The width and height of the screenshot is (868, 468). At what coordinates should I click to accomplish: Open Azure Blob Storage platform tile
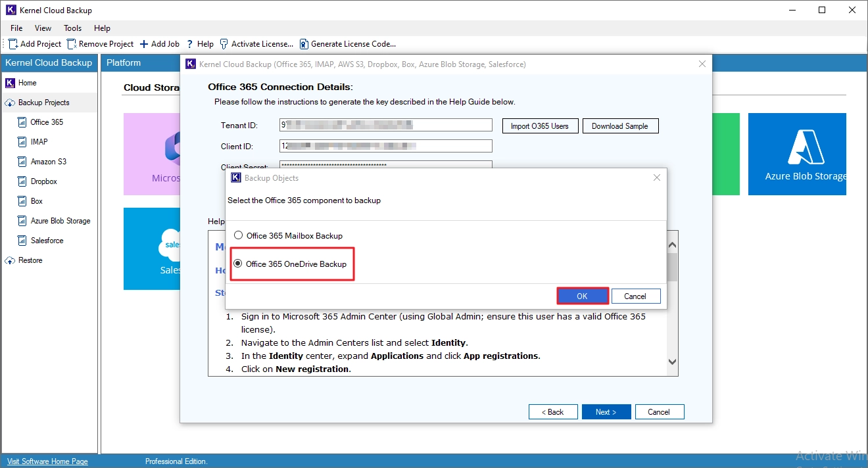click(797, 154)
